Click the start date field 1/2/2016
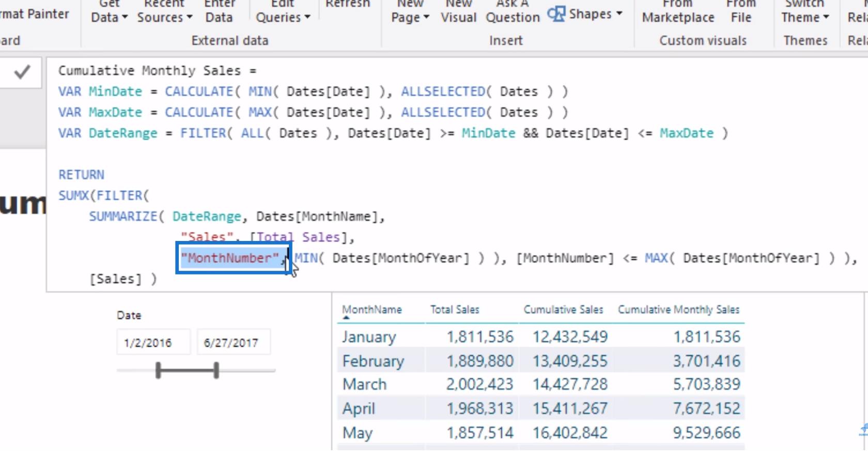Image resolution: width=868 pixels, height=452 pixels. tap(153, 342)
